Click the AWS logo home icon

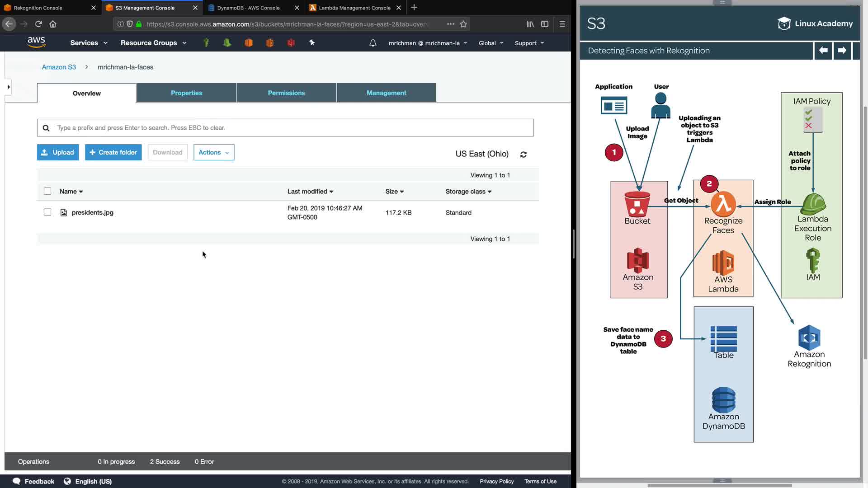(36, 42)
